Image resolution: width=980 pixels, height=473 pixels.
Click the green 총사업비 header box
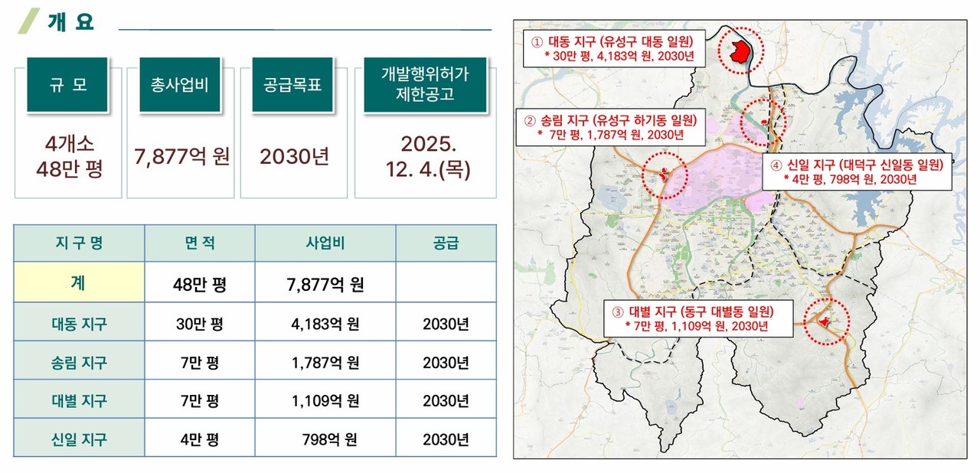180,85
